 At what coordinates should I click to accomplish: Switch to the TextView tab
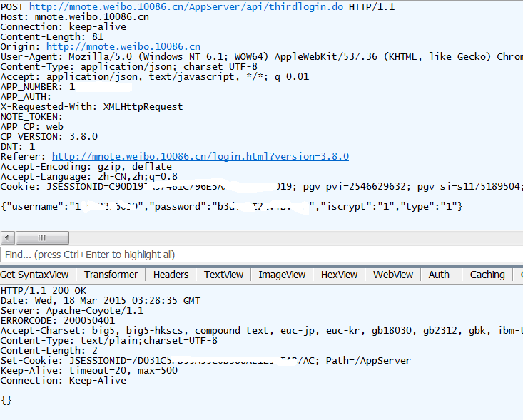pyautogui.click(x=223, y=275)
